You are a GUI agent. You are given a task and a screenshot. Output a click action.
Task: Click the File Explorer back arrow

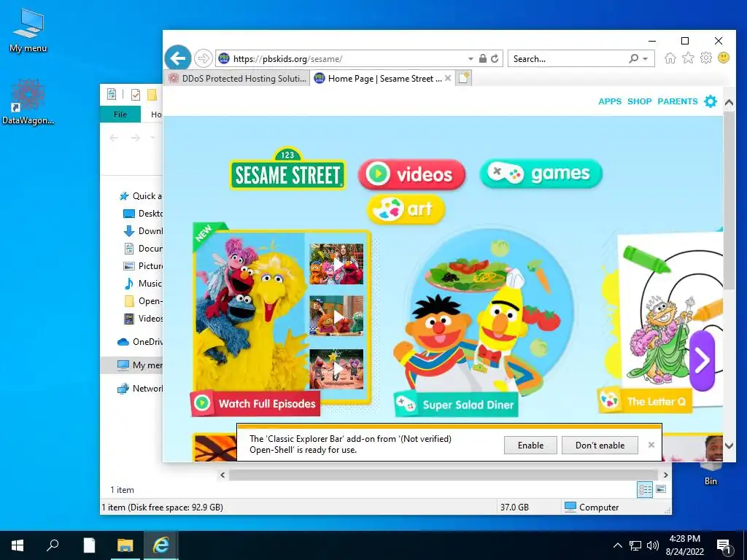click(113, 138)
